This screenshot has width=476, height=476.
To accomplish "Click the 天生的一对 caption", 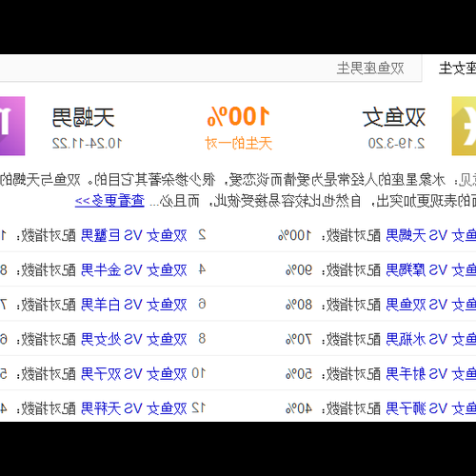I will (238, 144).
